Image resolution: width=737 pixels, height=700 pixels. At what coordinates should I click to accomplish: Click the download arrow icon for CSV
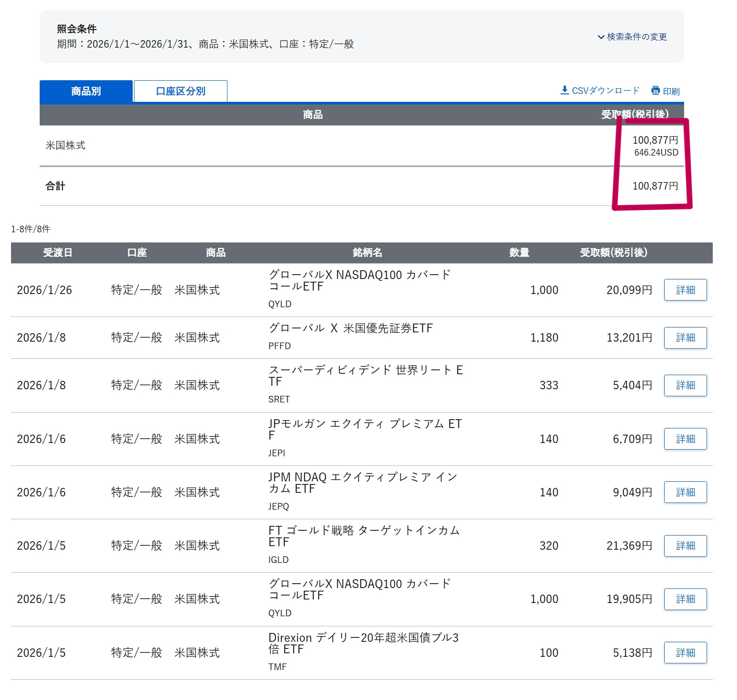(x=564, y=90)
